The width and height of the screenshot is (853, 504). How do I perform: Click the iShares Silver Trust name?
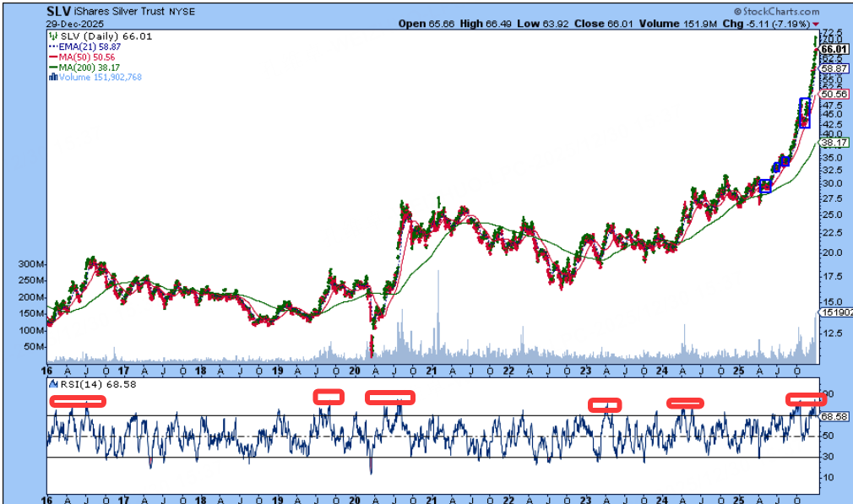[120, 12]
